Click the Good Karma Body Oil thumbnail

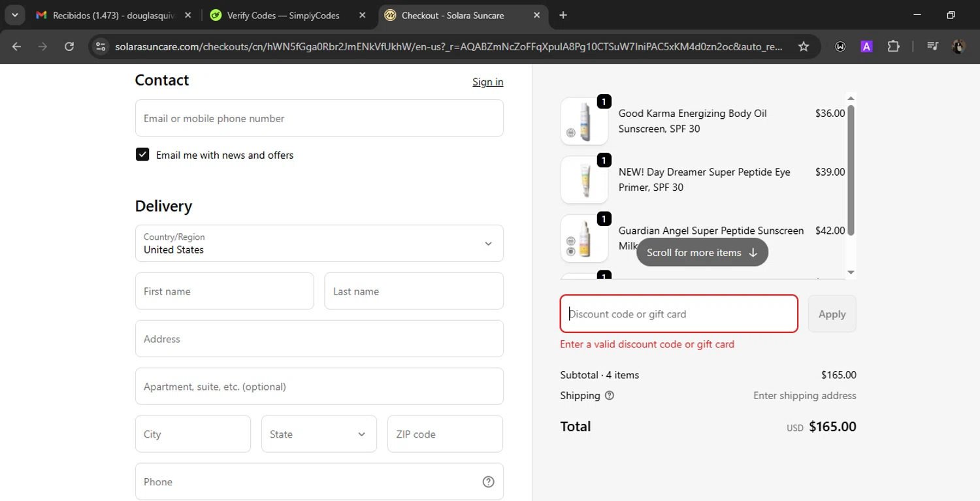point(584,121)
